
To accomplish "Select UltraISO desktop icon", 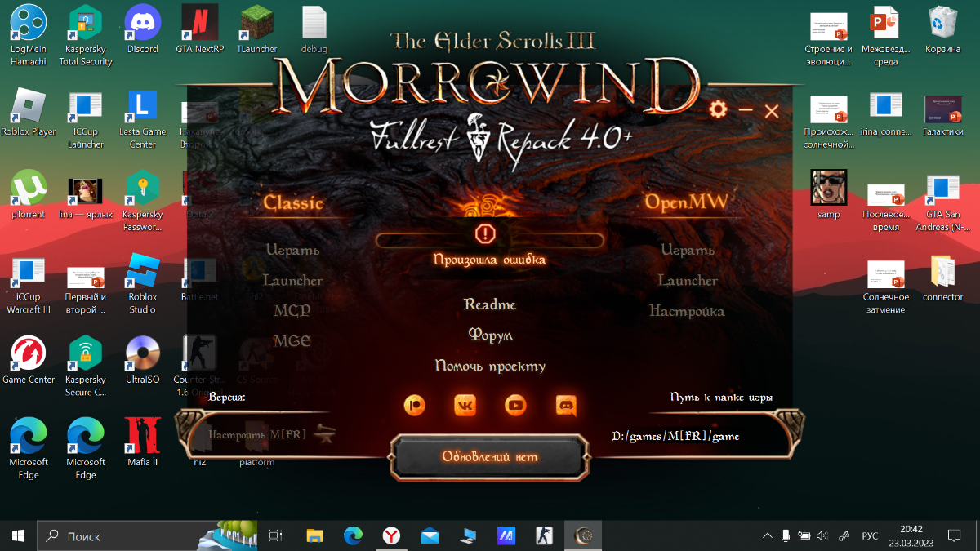I will click(x=143, y=359).
